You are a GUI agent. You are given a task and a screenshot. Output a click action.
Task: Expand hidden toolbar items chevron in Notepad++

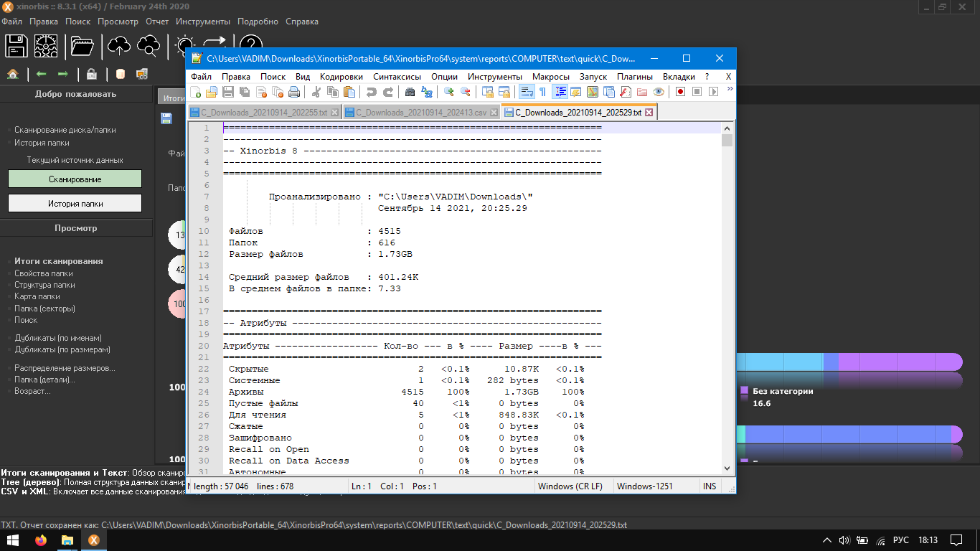730,89
